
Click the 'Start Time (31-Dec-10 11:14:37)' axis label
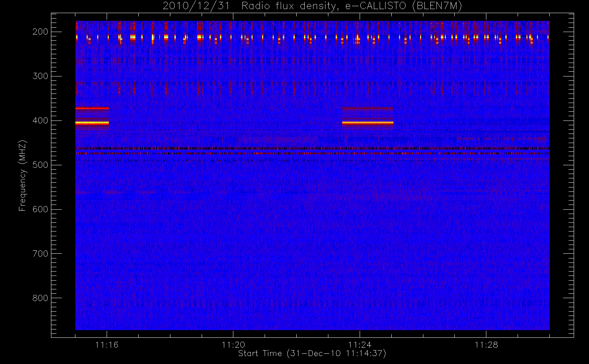tap(312, 353)
